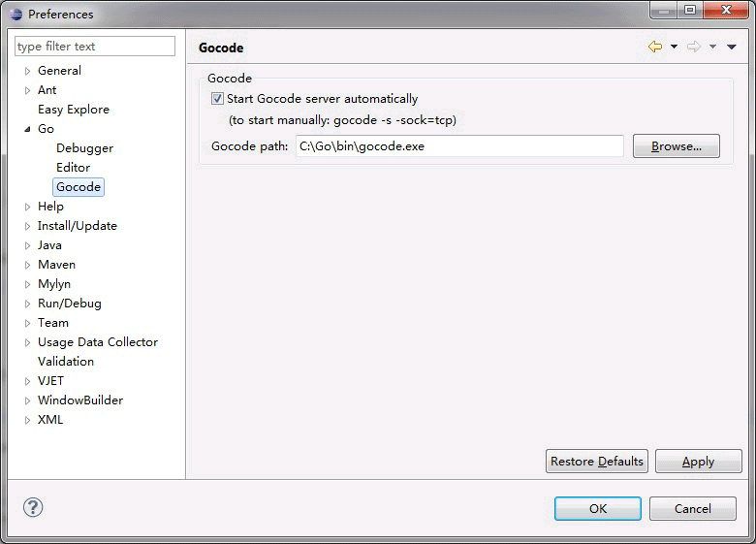Click the Eclipse icon in title bar

16,14
